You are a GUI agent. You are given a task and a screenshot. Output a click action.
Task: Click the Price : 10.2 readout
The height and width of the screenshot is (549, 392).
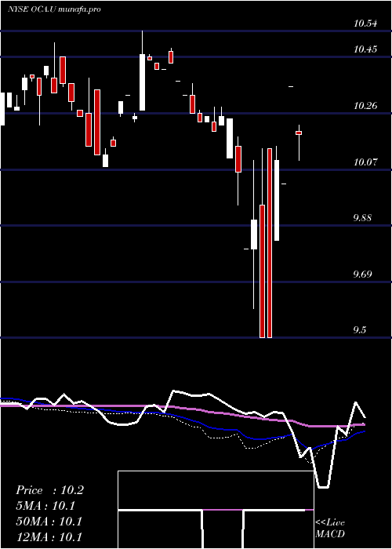(x=49, y=490)
